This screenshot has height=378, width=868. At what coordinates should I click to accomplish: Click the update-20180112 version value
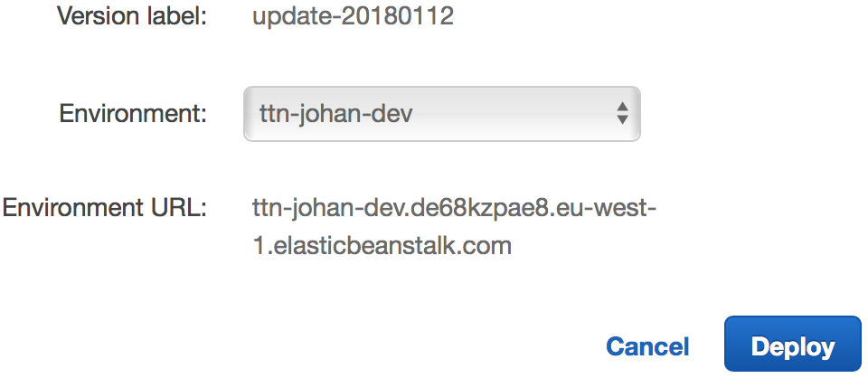coord(353,17)
